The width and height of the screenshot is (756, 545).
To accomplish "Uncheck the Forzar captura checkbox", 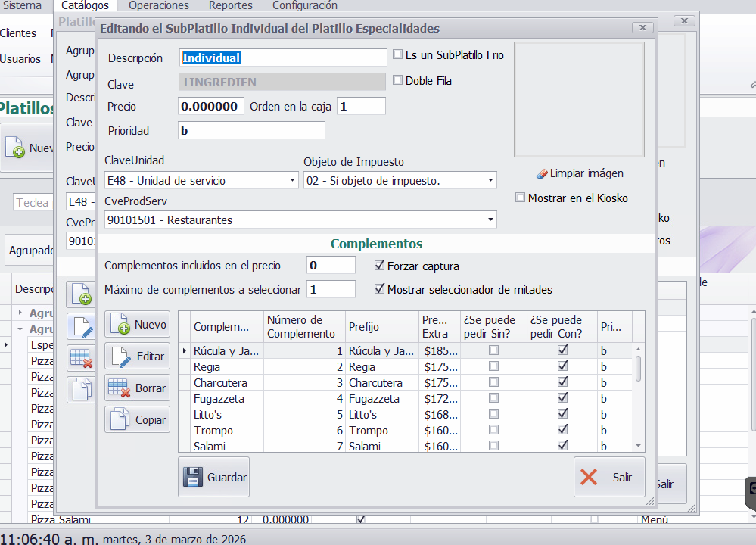I will click(380, 266).
